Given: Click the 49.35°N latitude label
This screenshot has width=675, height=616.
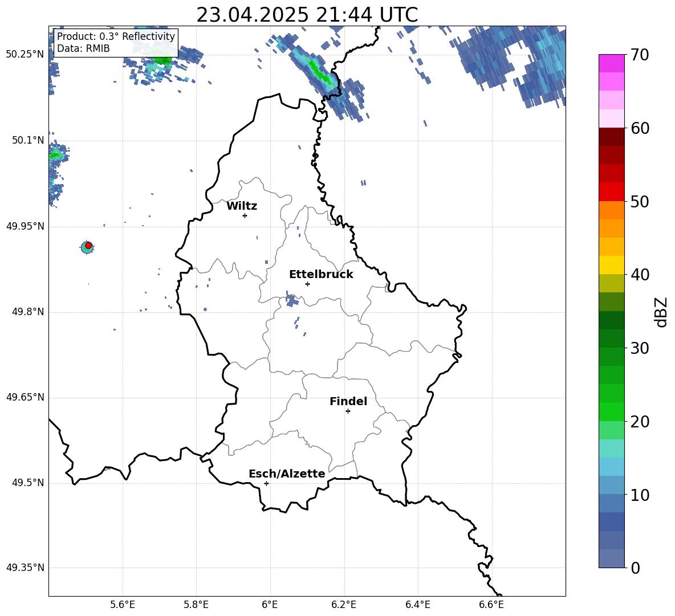Looking at the screenshot, I should tap(25, 568).
